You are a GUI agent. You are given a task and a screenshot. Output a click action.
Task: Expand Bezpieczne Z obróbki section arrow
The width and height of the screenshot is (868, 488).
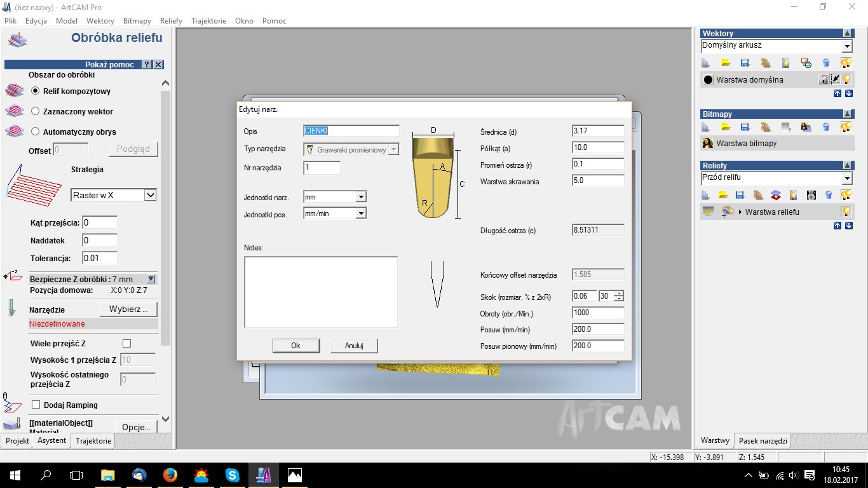pos(151,279)
